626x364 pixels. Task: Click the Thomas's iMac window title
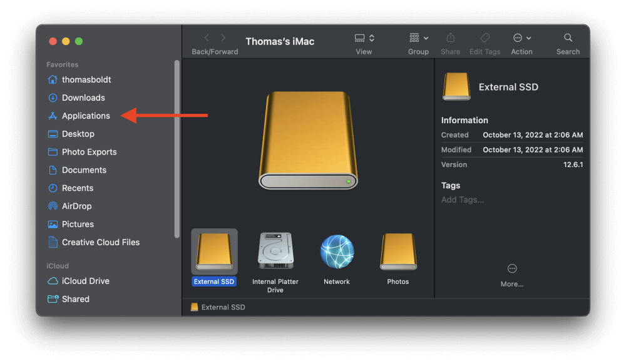pos(280,41)
